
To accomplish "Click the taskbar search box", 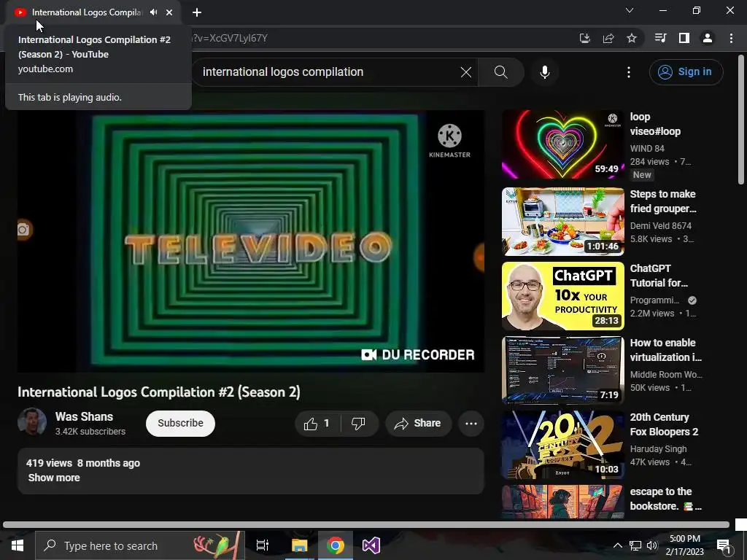I will [x=139, y=545].
